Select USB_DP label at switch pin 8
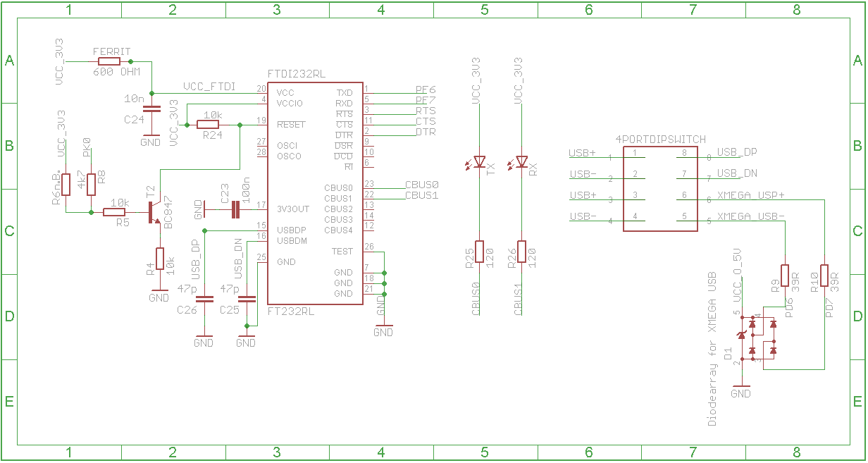 pos(737,152)
